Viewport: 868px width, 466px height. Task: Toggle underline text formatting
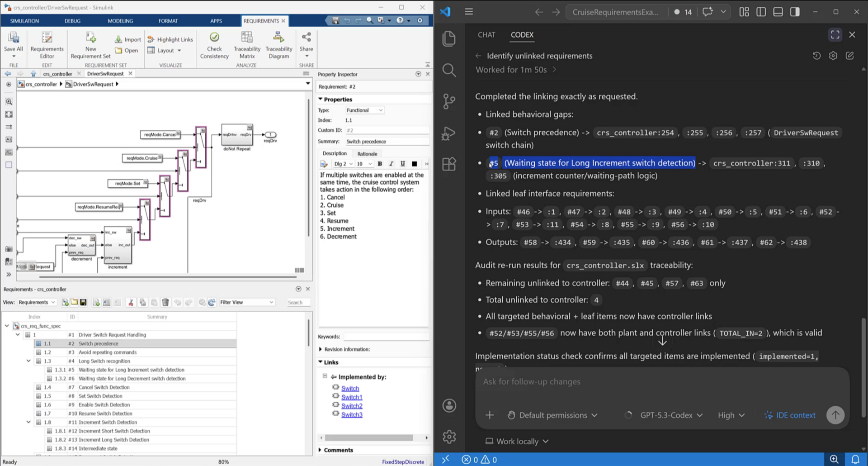402,164
